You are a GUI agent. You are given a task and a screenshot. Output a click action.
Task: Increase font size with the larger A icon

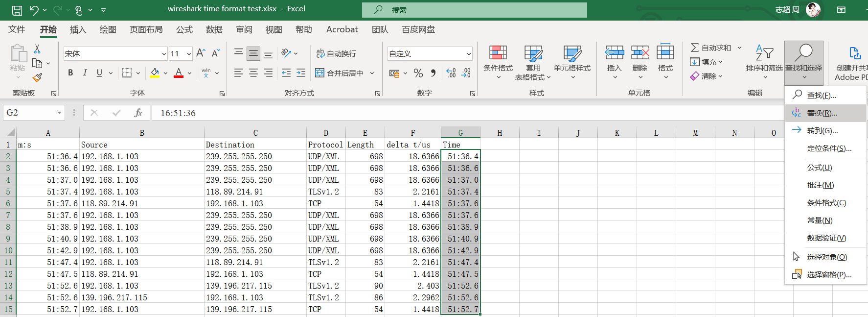pyautogui.click(x=201, y=53)
